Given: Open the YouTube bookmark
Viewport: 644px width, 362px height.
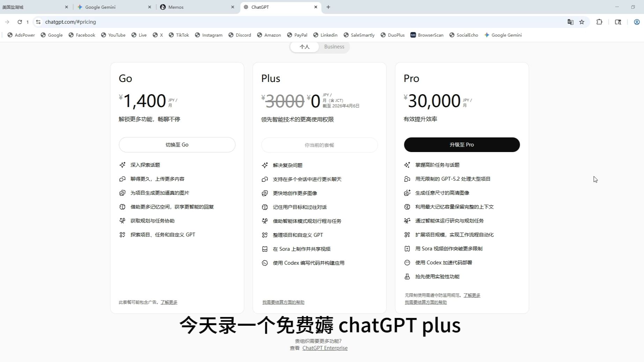Looking at the screenshot, I should point(113,35).
